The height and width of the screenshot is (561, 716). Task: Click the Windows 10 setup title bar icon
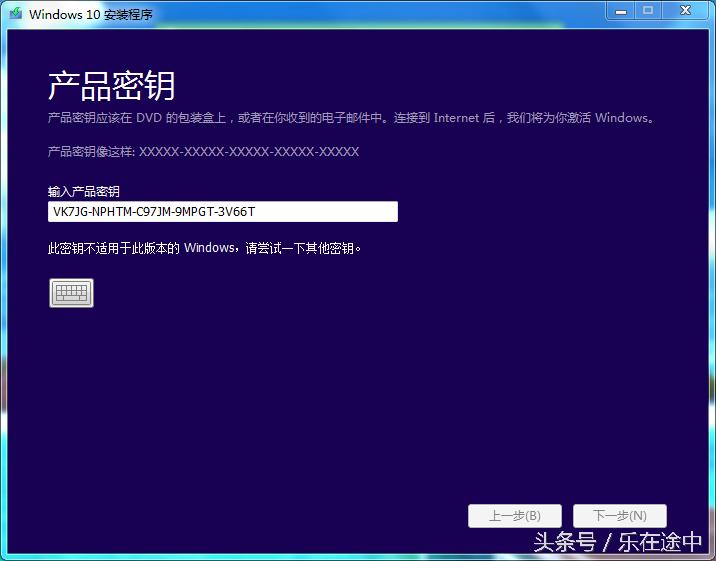coord(16,13)
